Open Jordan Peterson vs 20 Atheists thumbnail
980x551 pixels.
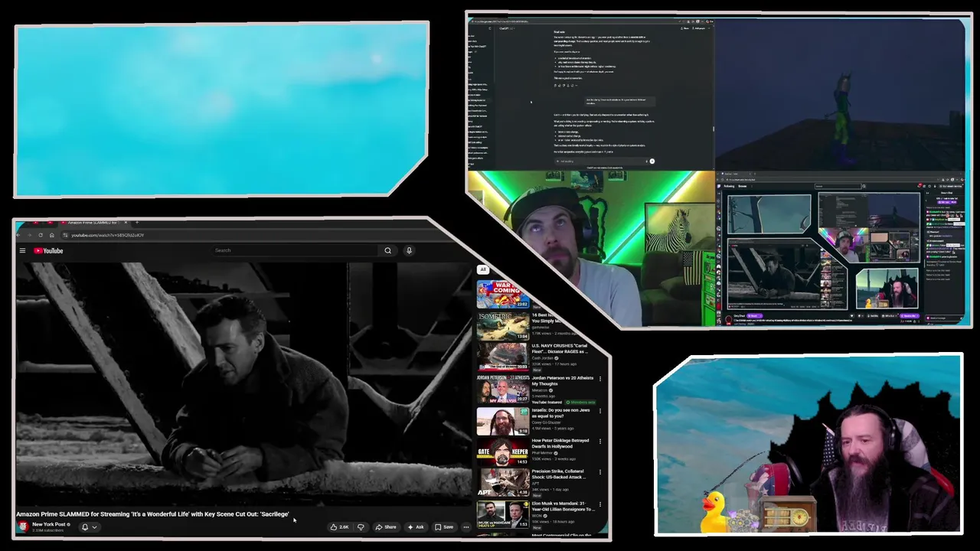tap(502, 389)
